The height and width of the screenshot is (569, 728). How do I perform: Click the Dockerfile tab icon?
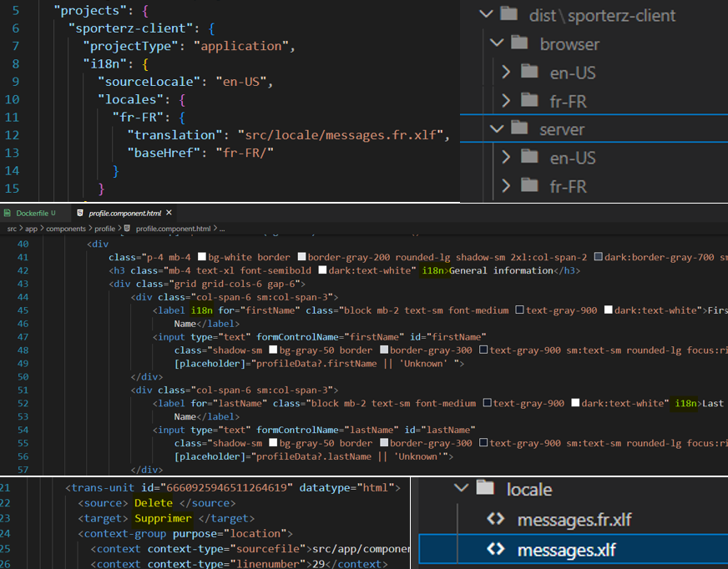[7, 213]
